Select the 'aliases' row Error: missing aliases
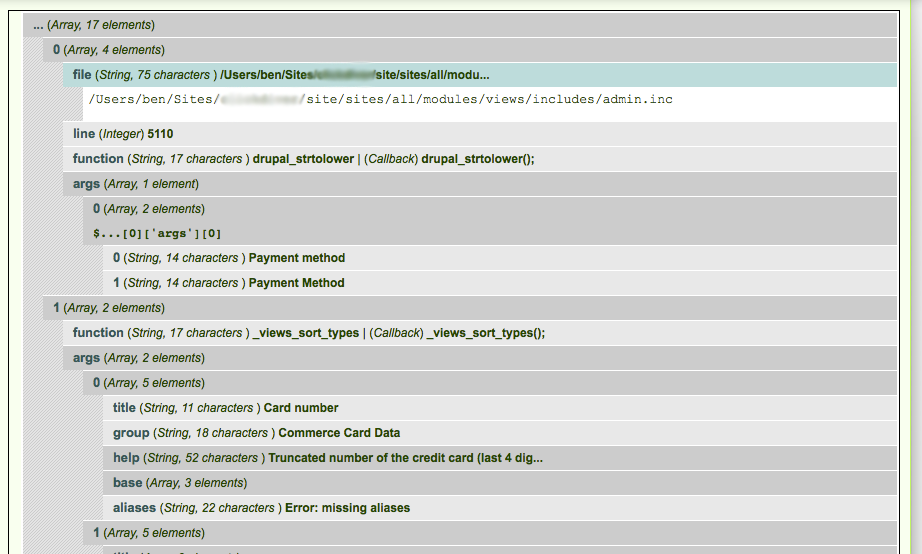This screenshot has width=922, height=554. coord(500,508)
